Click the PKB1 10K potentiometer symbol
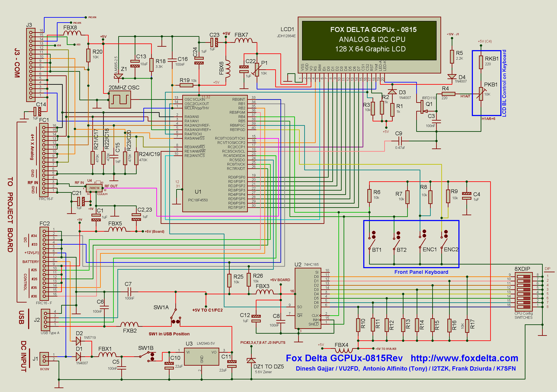557x392 pixels. (481, 94)
